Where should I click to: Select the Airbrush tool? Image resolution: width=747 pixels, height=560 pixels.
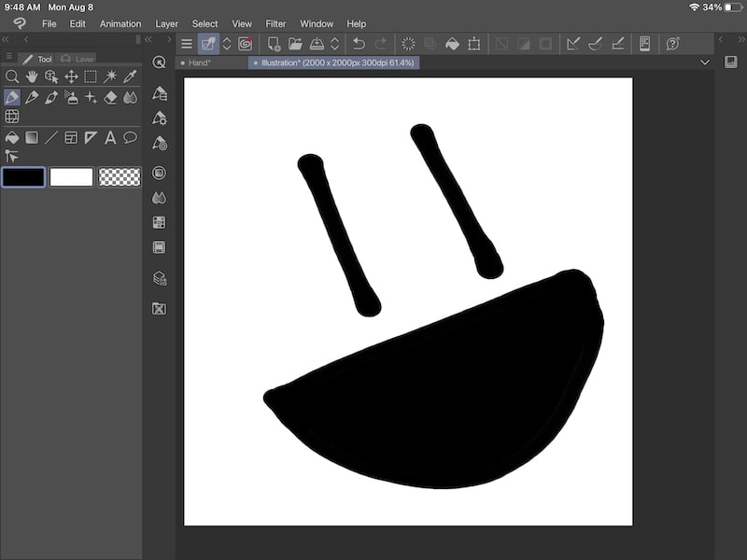click(72, 97)
